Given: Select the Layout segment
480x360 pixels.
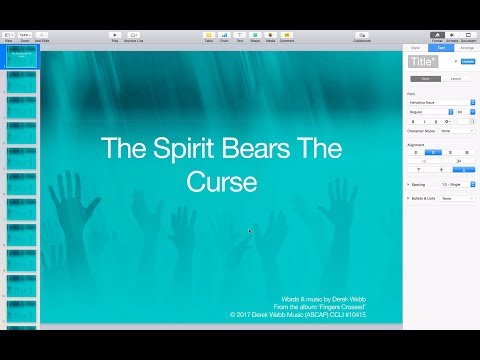Looking at the screenshot, I should pos(456,79).
